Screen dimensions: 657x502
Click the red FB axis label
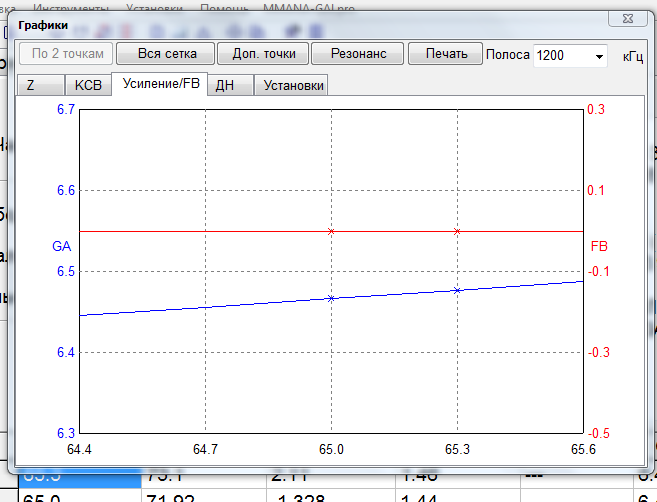coord(599,246)
